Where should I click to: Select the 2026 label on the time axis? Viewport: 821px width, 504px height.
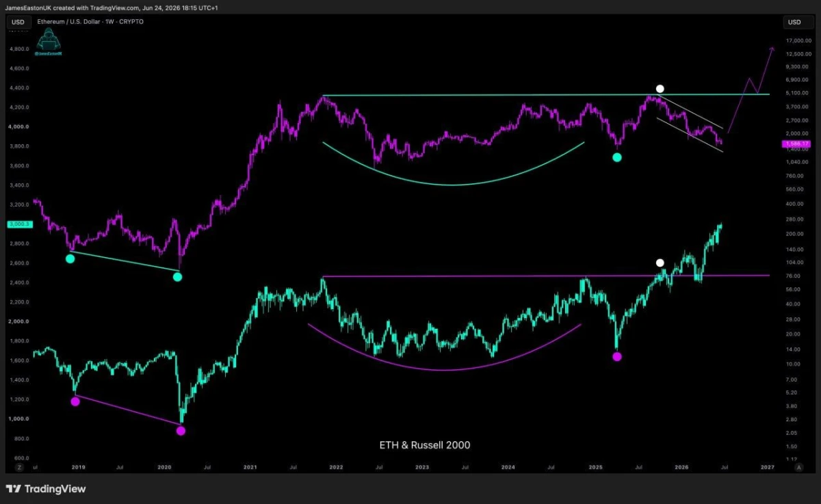coord(681,467)
